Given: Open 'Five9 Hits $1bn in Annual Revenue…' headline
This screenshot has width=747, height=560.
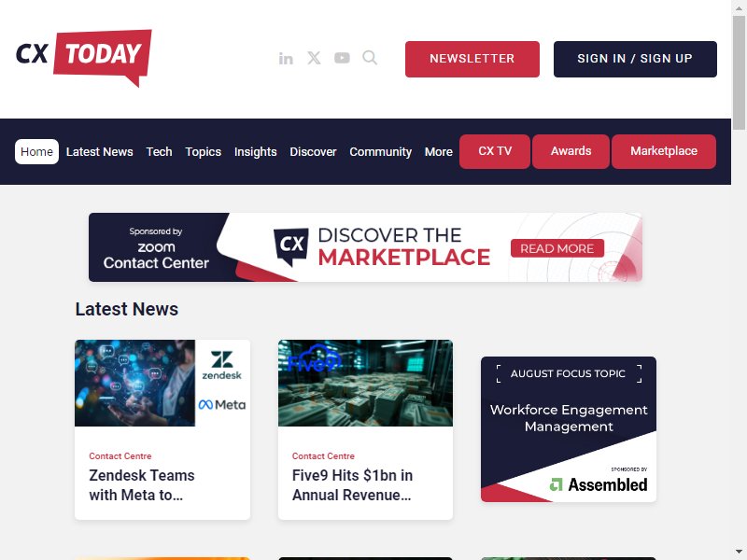Looking at the screenshot, I should point(353,485).
